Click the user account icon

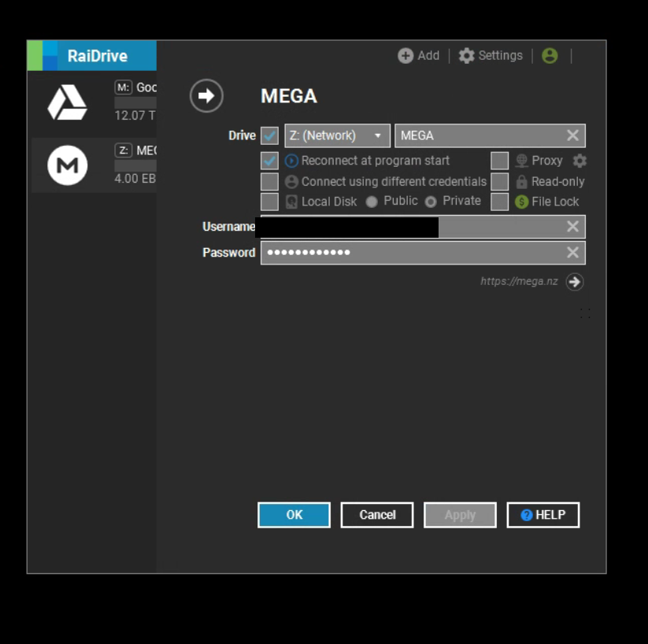[550, 56]
